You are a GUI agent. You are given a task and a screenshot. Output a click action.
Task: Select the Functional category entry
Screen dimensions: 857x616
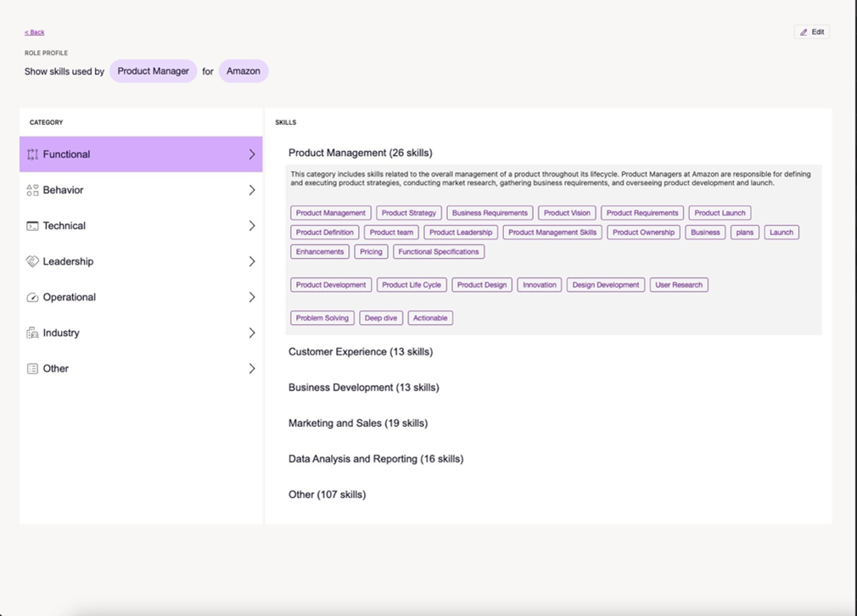point(140,154)
